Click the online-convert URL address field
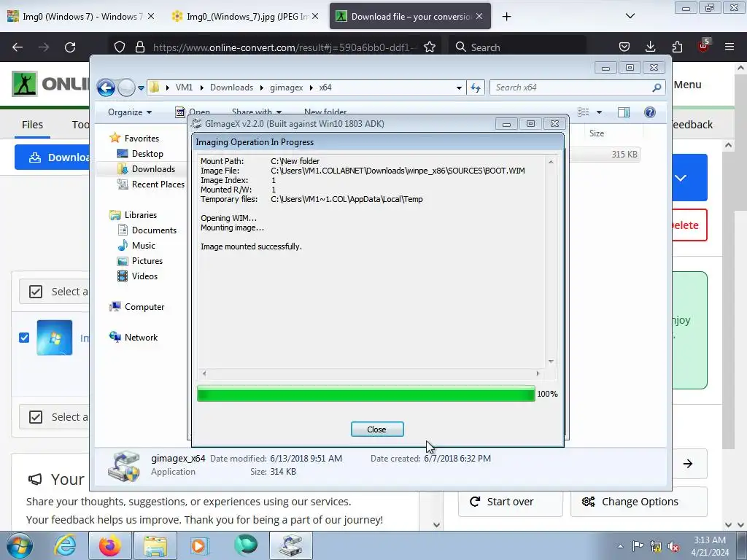Screen dimensions: 747x560 coord(284,47)
